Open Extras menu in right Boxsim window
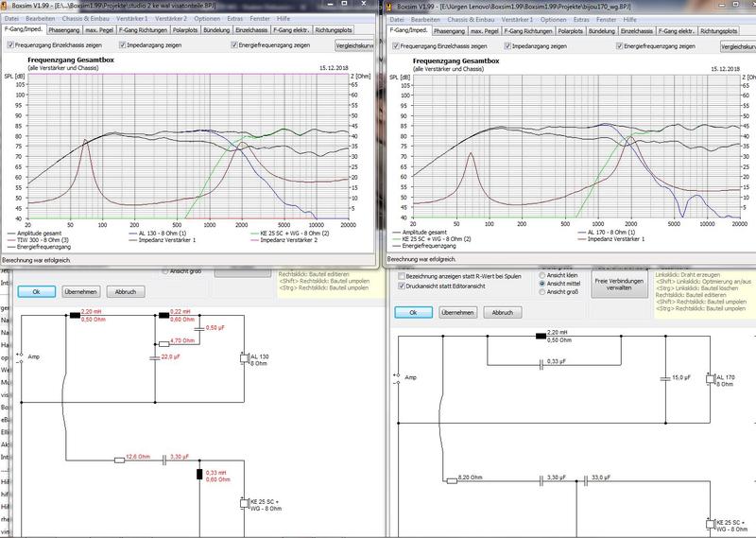The image size is (756, 538). [x=581, y=19]
